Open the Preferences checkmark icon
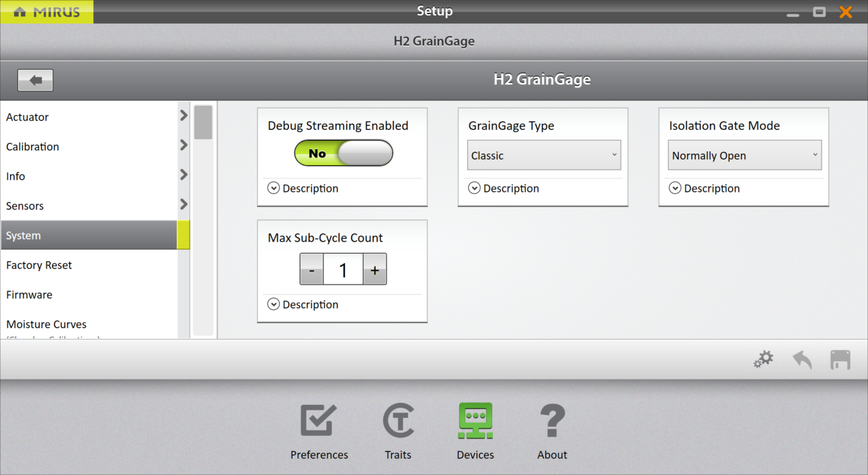Image resolution: width=868 pixels, height=475 pixels. coord(318,422)
